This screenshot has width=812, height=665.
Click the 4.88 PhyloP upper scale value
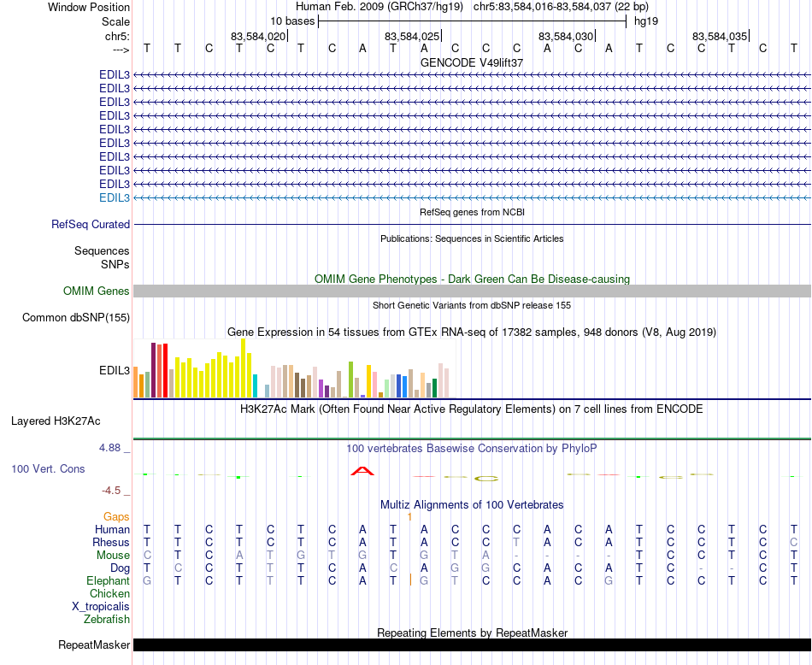pyautogui.click(x=109, y=448)
